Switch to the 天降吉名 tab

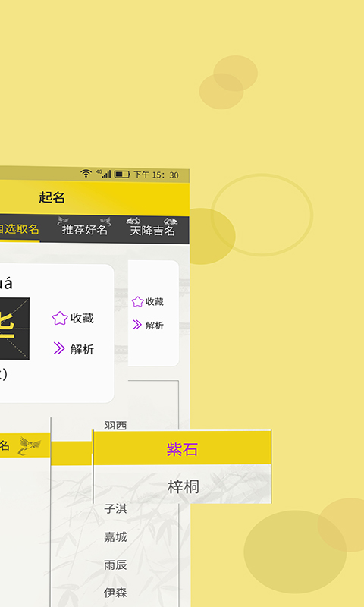click(152, 231)
